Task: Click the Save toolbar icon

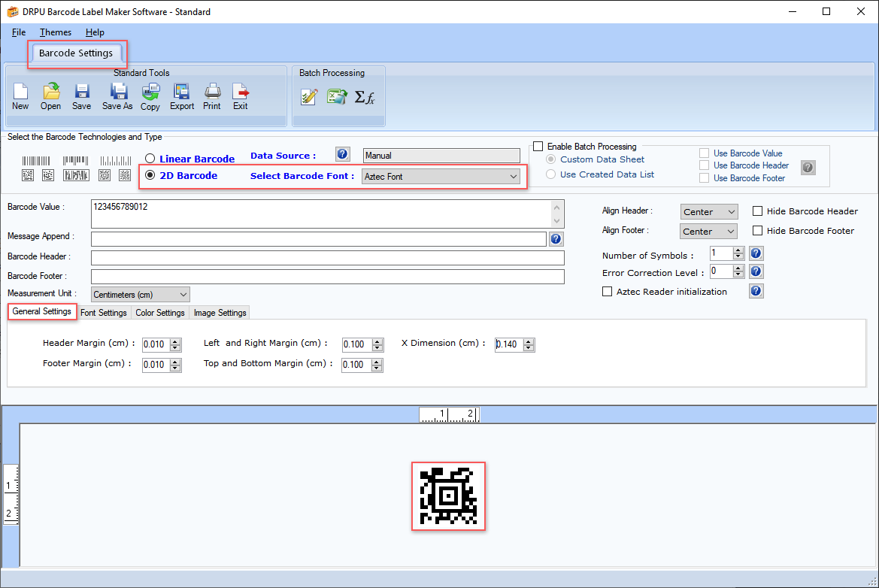Action: [81, 96]
